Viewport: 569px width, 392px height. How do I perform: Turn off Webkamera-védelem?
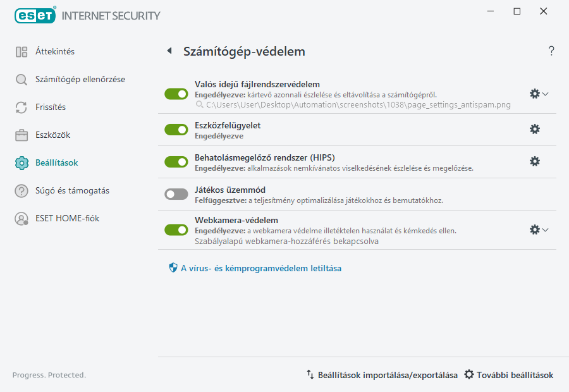[x=176, y=230]
